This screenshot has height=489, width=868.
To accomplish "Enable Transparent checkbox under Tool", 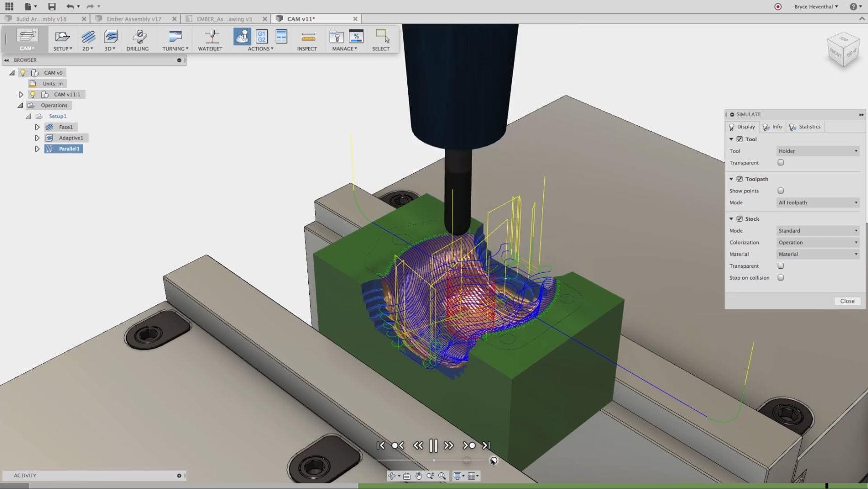I will point(780,162).
